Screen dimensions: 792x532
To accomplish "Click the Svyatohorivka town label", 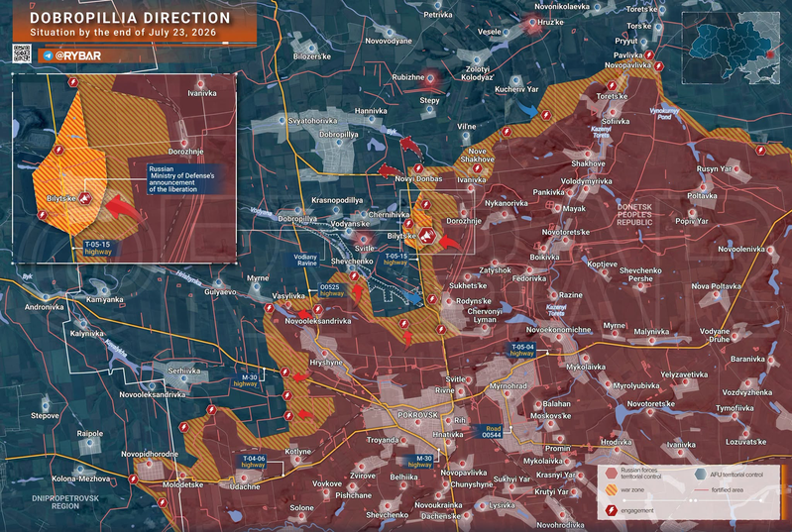I will (x=312, y=121).
